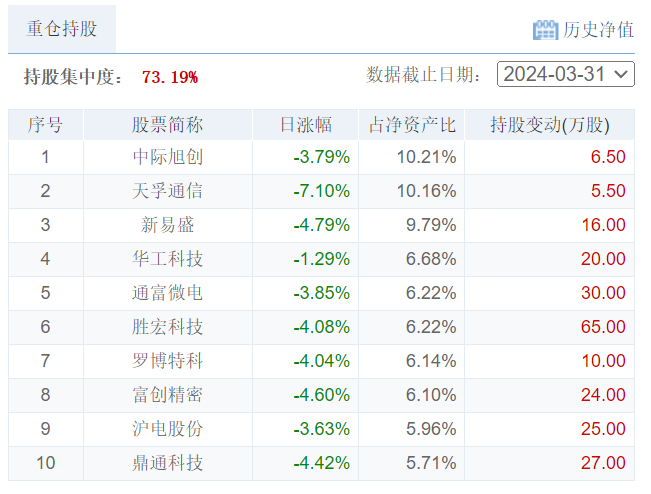651x494 pixels.
Task: Open stock 鼎通科技
Action: (x=168, y=463)
